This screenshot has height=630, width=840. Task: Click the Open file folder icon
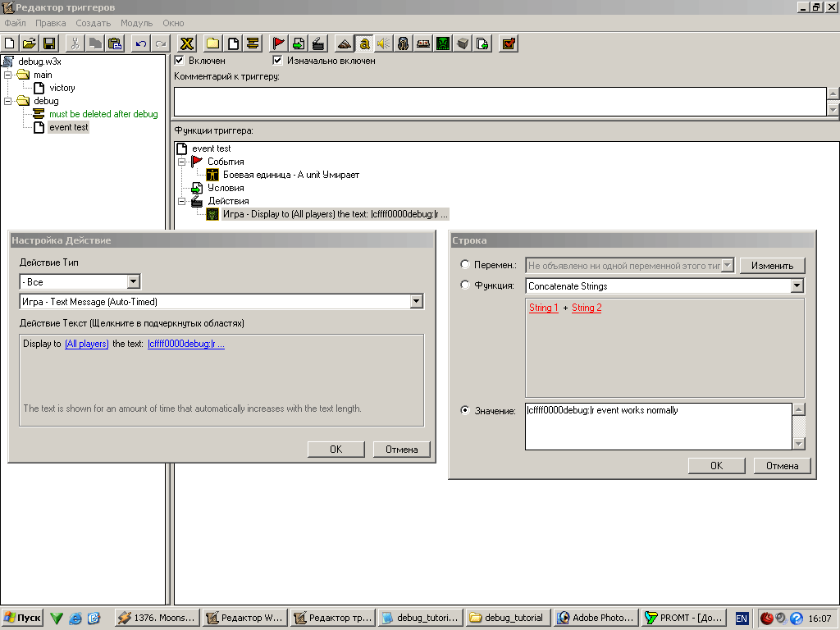coord(30,43)
